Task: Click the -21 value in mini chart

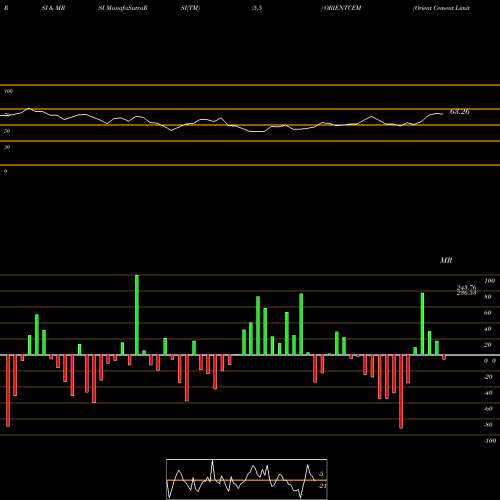Action: pos(322,486)
